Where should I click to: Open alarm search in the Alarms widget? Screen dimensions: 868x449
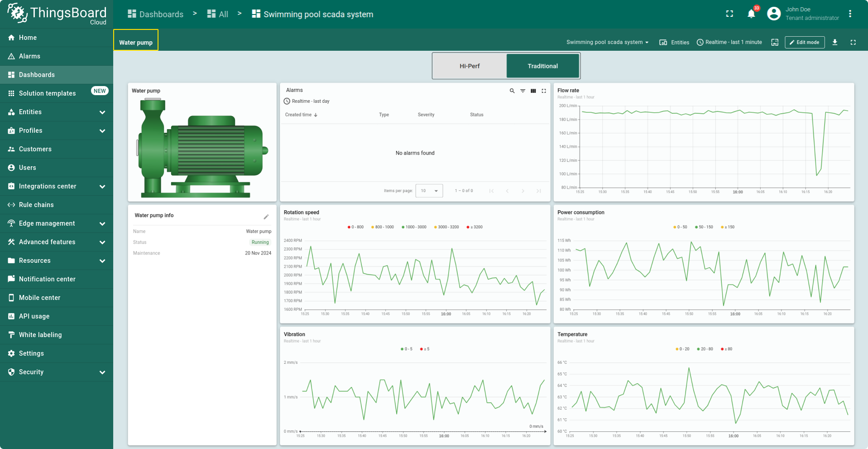pyautogui.click(x=512, y=91)
